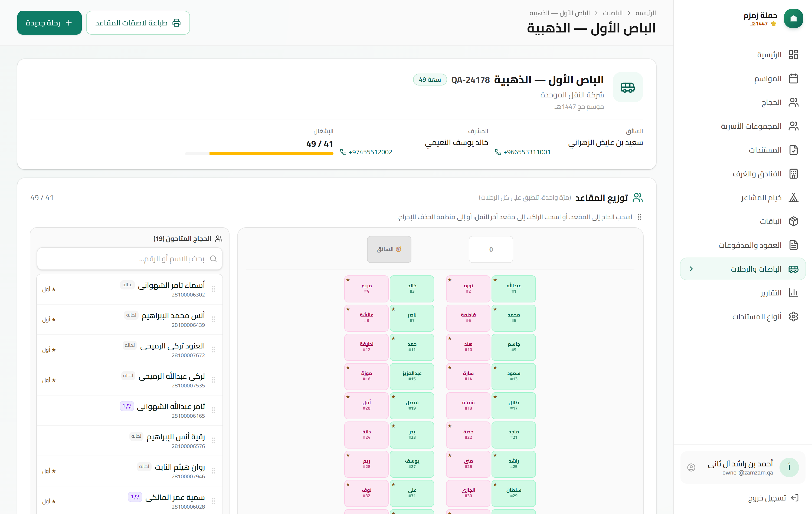Click group badge beside ثامر عبدالله الشهواني
This screenshot has width=812, height=514.
tap(127, 406)
